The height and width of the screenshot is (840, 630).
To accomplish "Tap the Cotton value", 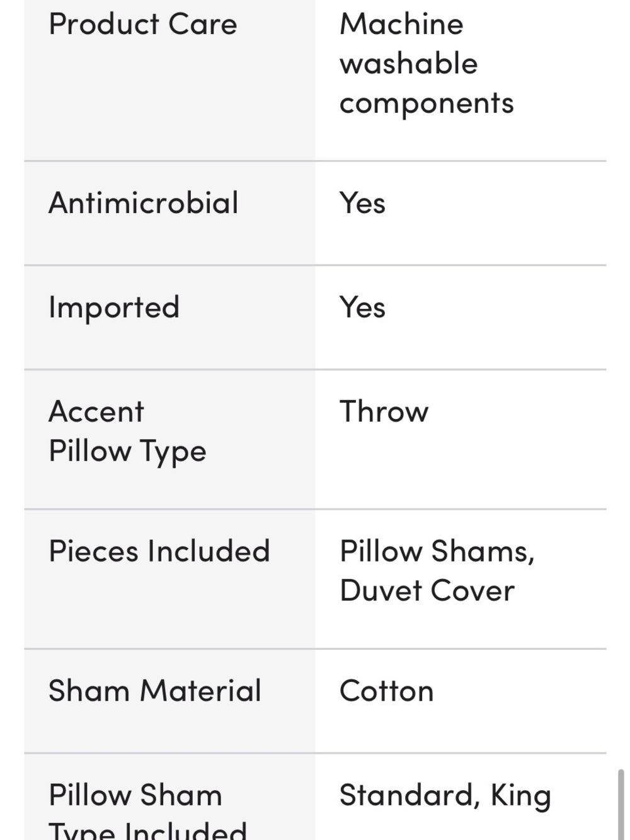I will pos(387,691).
